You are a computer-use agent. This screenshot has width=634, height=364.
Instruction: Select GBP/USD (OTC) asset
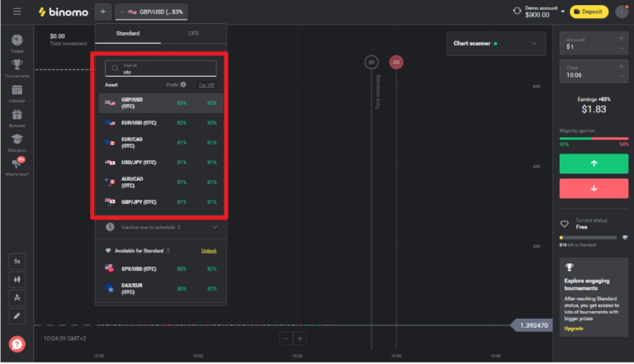(160, 102)
